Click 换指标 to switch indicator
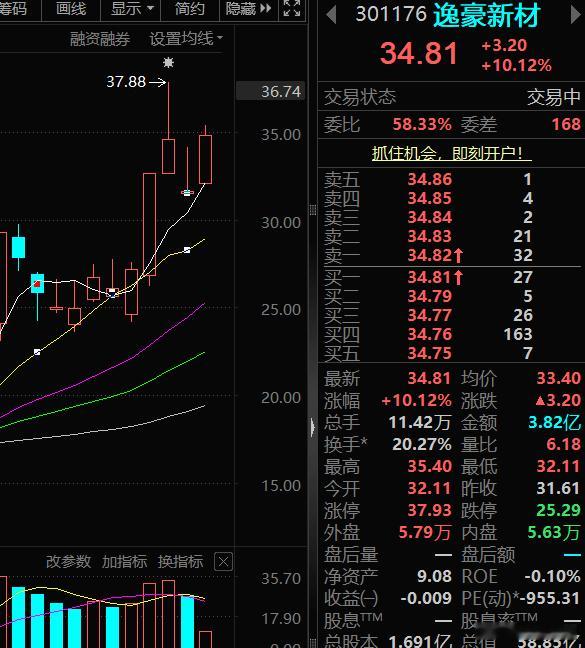 tap(180, 562)
